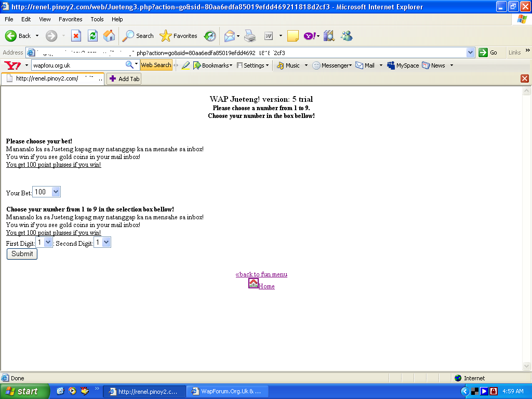Expand the First Digit dropdown

click(45, 243)
